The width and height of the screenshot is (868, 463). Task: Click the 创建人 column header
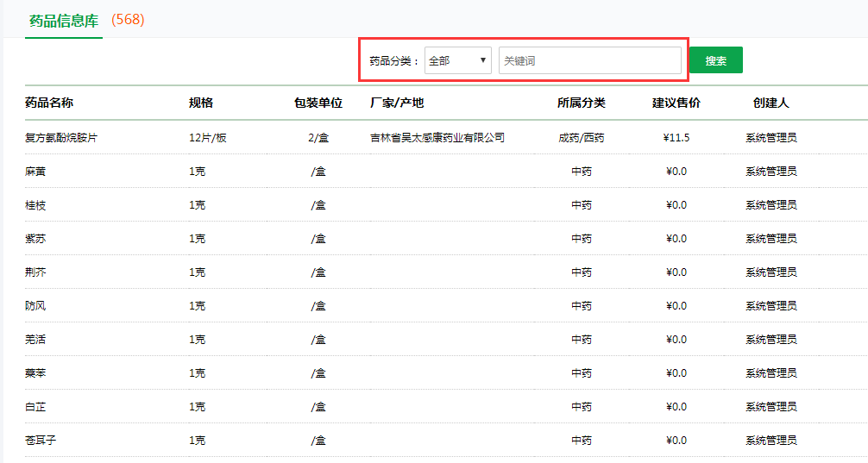(771, 103)
